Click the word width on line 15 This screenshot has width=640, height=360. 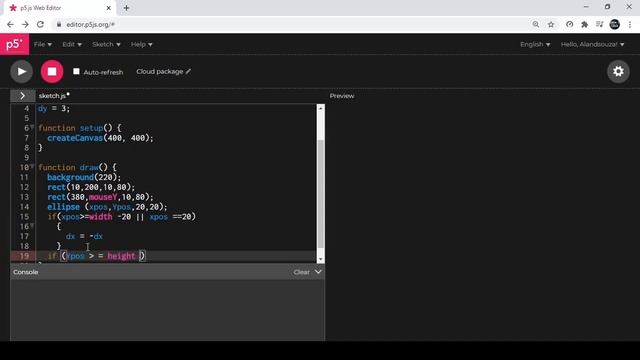(x=100, y=216)
